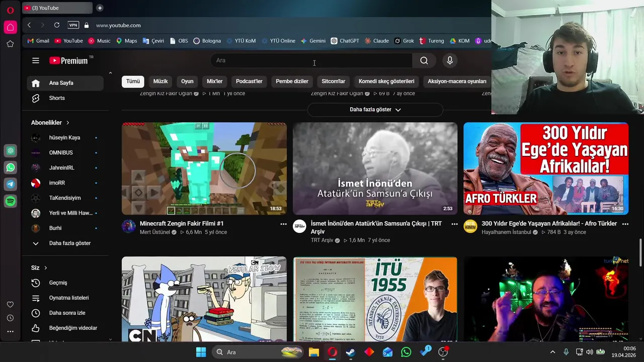Viewport: 644px width, 362px height.
Task: Open WhatsApp from the Windows taskbar
Action: click(x=406, y=352)
